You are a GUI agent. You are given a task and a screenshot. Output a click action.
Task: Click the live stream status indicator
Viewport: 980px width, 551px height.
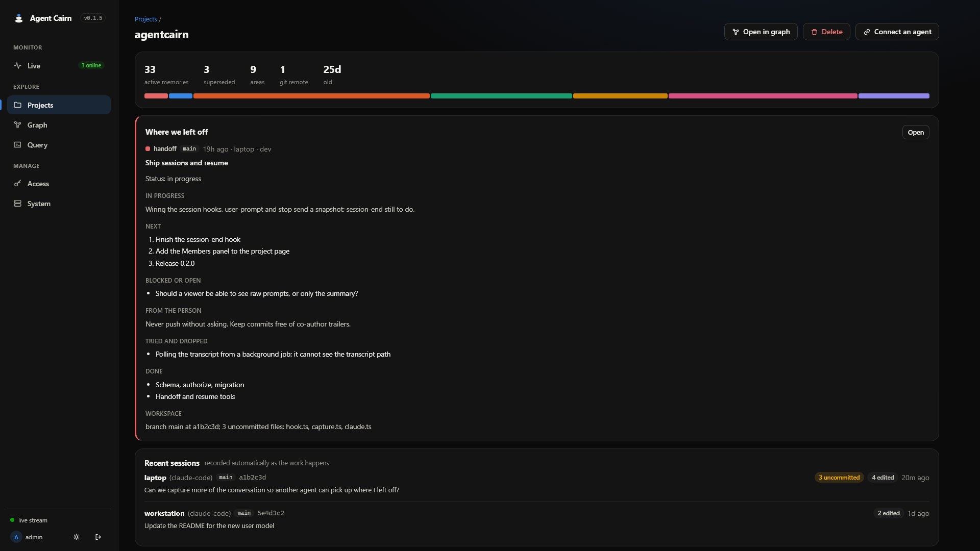pos(29,520)
